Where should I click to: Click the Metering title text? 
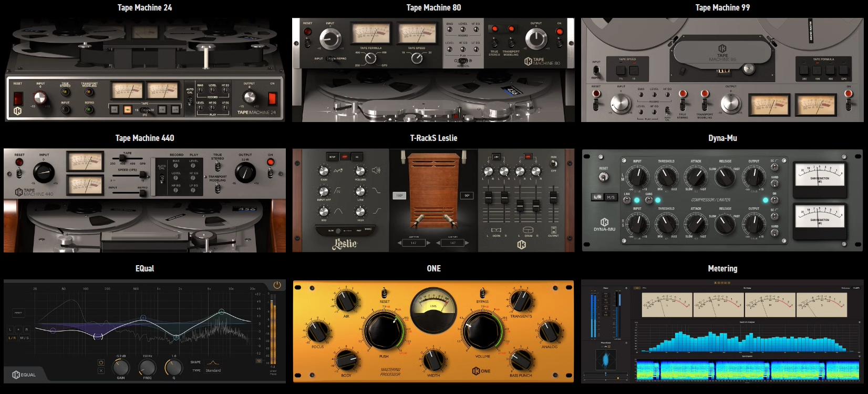722,268
